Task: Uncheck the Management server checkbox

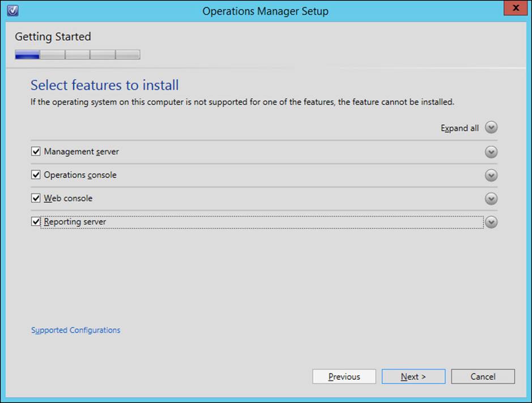Action: tap(36, 151)
